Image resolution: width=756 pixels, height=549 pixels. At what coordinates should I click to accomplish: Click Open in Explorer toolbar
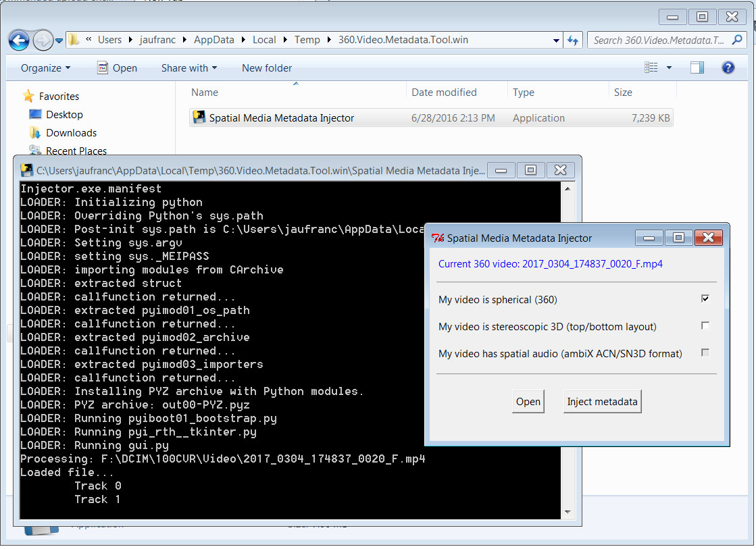(x=117, y=68)
